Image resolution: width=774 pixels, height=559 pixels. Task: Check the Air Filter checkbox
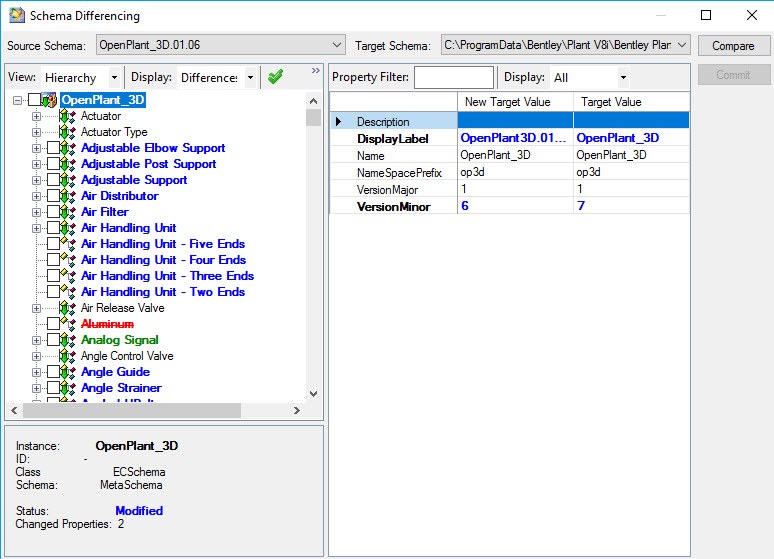coord(53,212)
